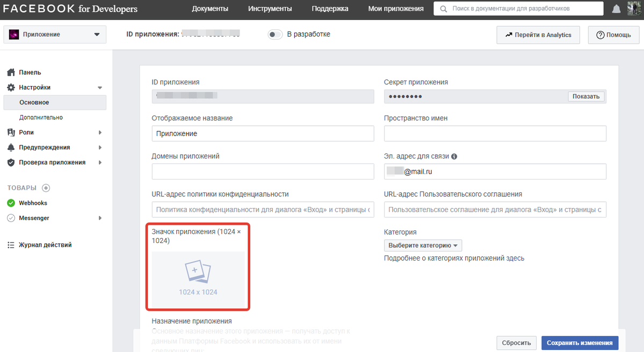Click the Пользовательского соглашения URL field
Screen dimensions: 644x352
[x=495, y=210]
